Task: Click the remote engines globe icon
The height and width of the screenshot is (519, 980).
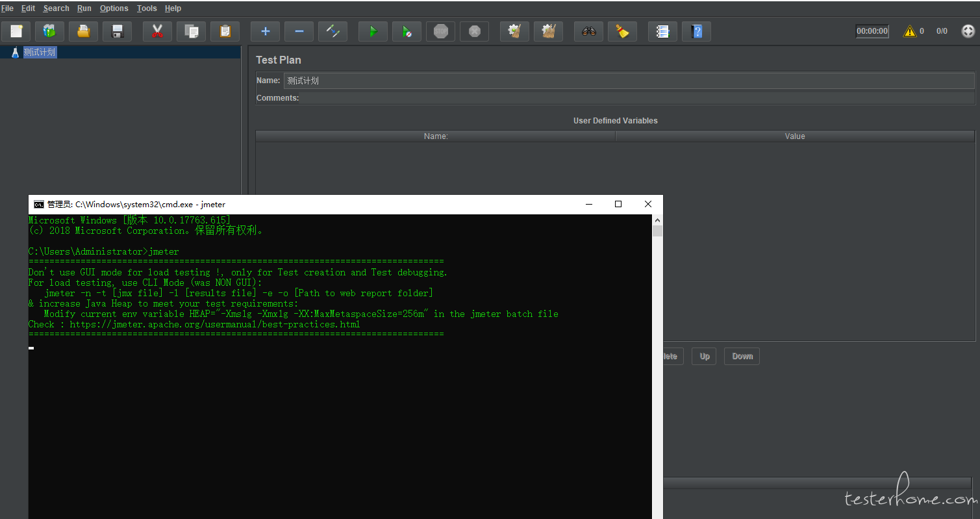Action: click(968, 31)
